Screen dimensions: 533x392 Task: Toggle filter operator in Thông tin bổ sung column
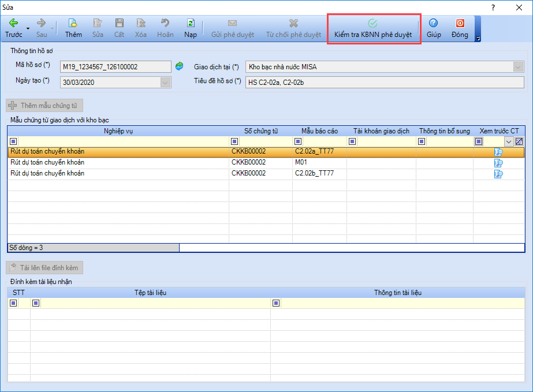tap(422, 141)
